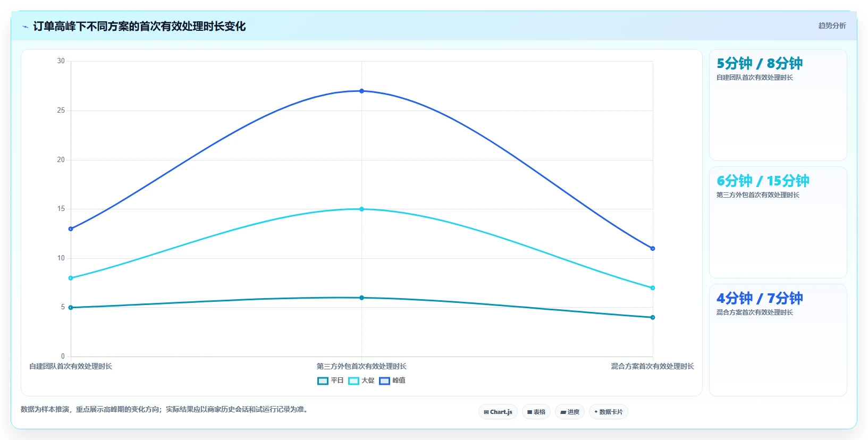Click the 数据卡片 tag
Image resolution: width=868 pixels, height=440 pixels.
click(609, 412)
